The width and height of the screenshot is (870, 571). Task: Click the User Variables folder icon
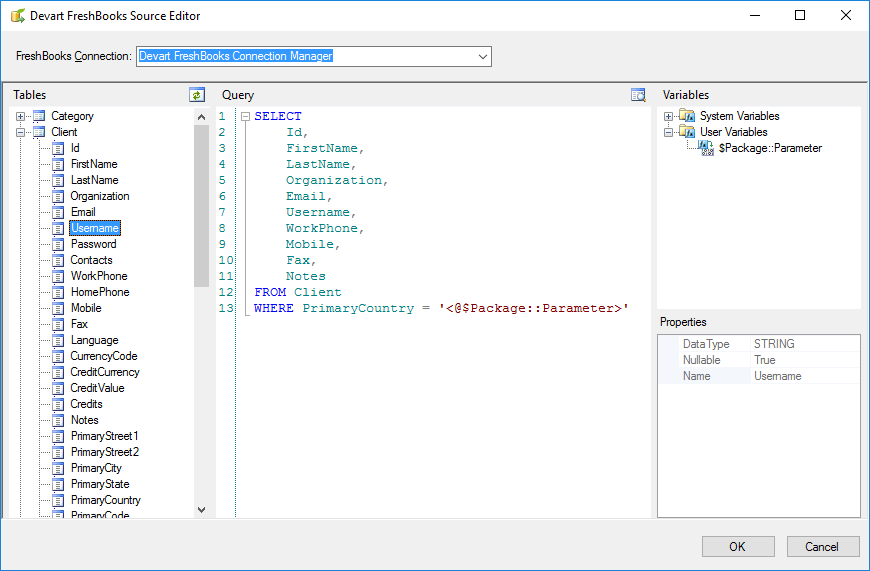click(x=687, y=132)
